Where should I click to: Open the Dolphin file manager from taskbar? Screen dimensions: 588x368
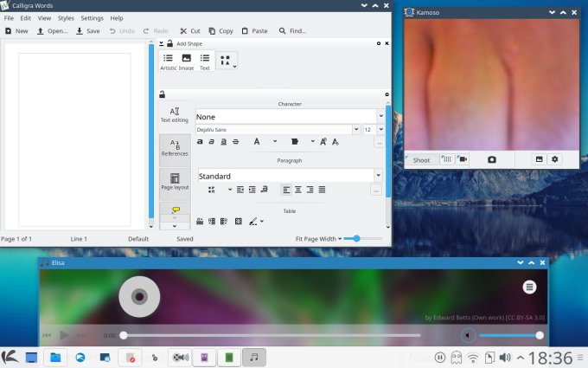54,357
